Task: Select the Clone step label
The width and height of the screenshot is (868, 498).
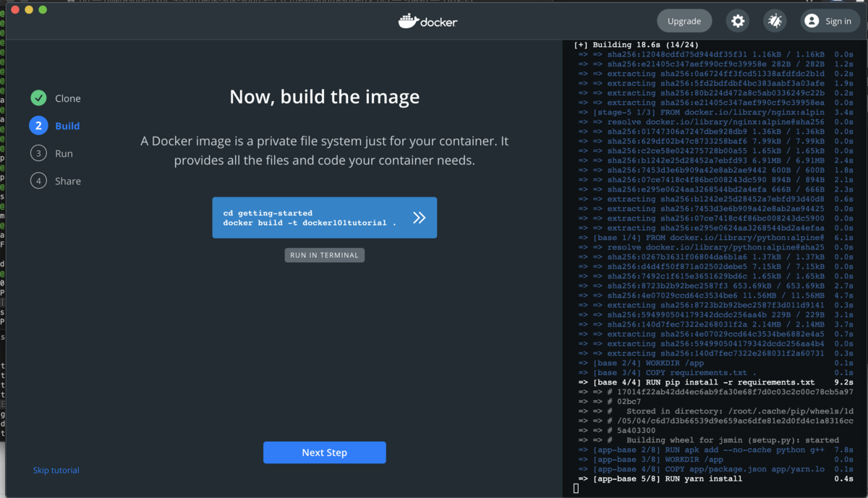Action: [68, 98]
